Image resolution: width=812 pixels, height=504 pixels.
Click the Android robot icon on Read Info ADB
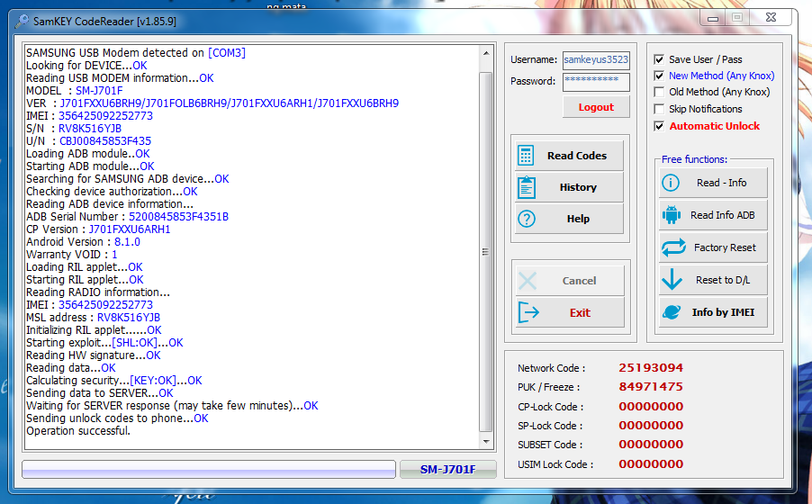point(672,215)
